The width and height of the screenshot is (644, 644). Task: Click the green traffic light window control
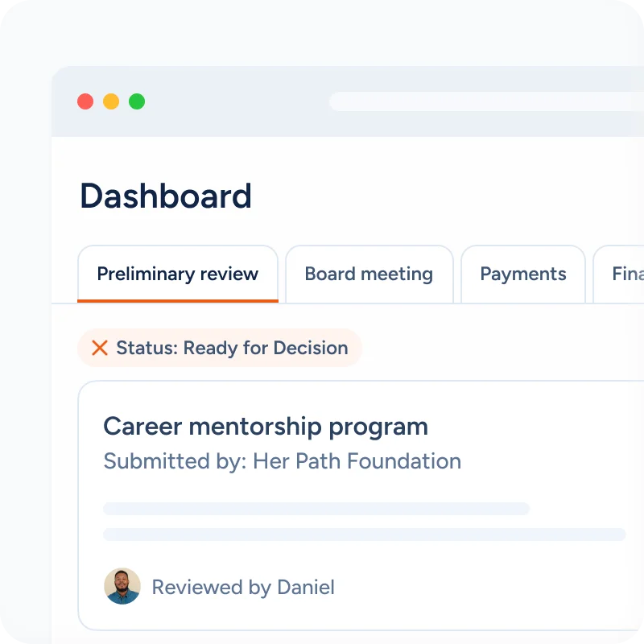[x=138, y=101]
